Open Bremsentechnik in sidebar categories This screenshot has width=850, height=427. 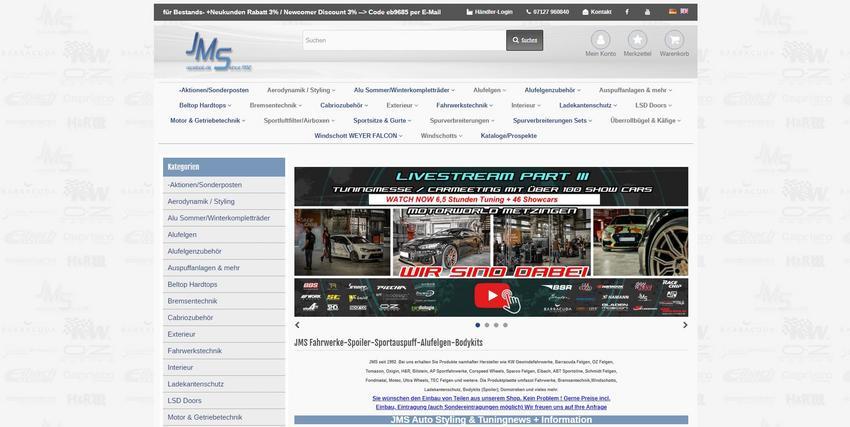pyautogui.click(x=224, y=301)
